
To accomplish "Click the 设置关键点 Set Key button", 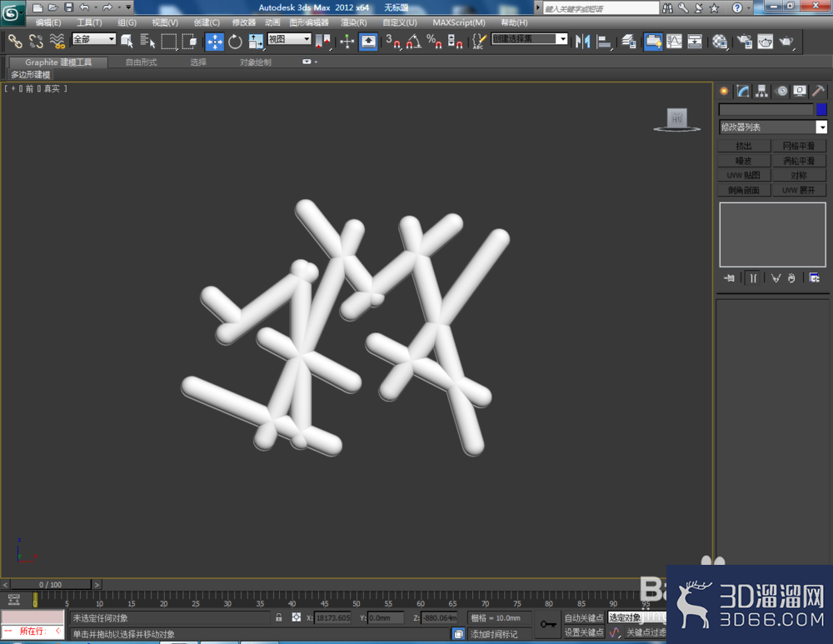I will tap(584, 632).
